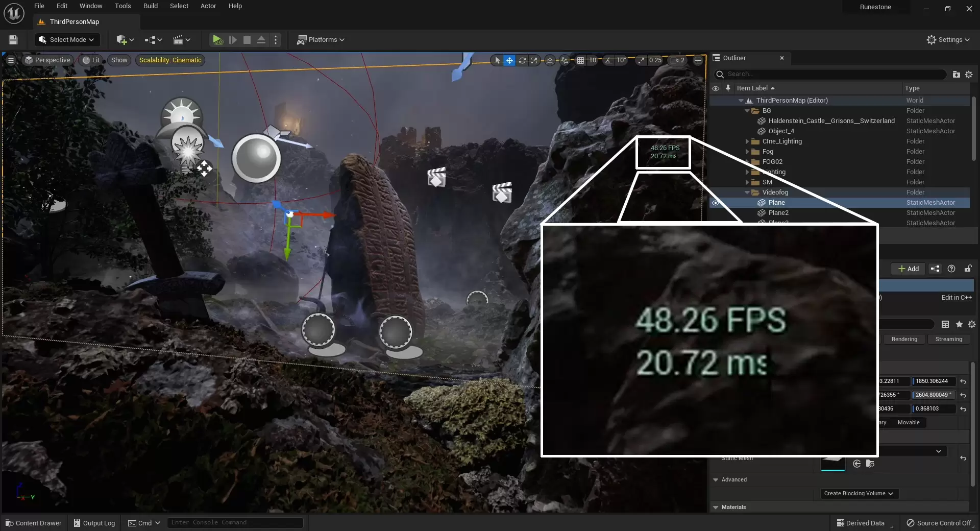Image resolution: width=980 pixels, height=531 pixels.
Task: Collapse the Videofog folder
Action: point(747,192)
